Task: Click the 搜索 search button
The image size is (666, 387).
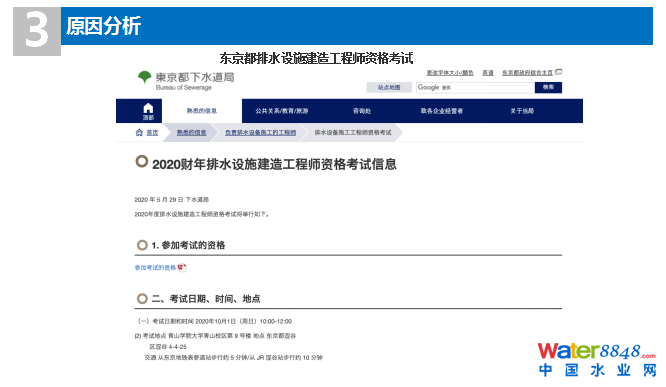Action: click(x=548, y=87)
